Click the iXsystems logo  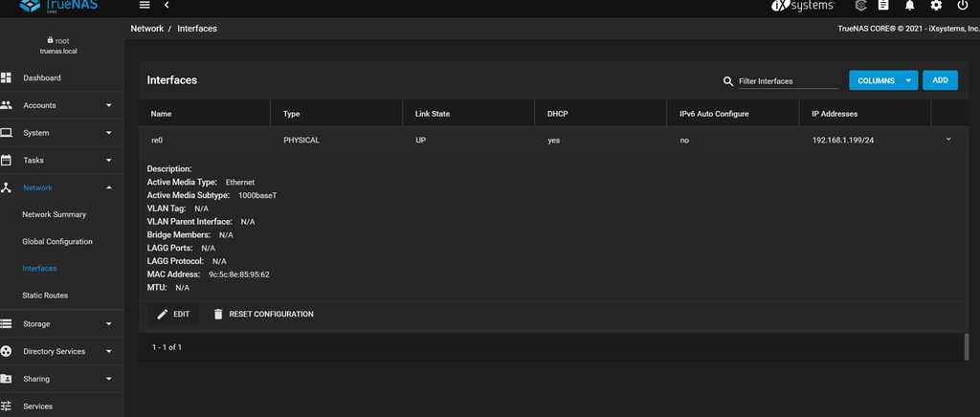point(806,6)
